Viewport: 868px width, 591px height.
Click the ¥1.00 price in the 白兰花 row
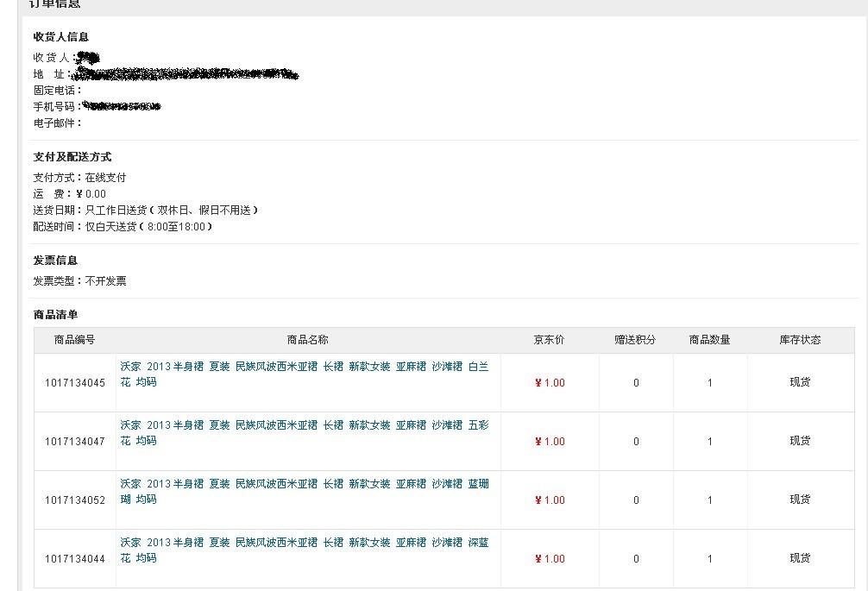(x=550, y=383)
